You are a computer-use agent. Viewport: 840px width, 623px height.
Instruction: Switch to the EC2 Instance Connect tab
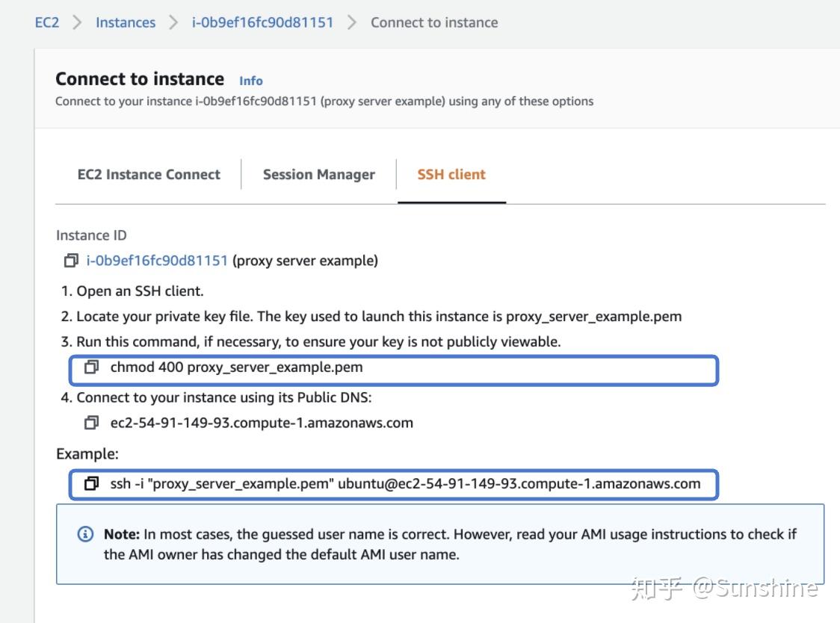point(149,174)
